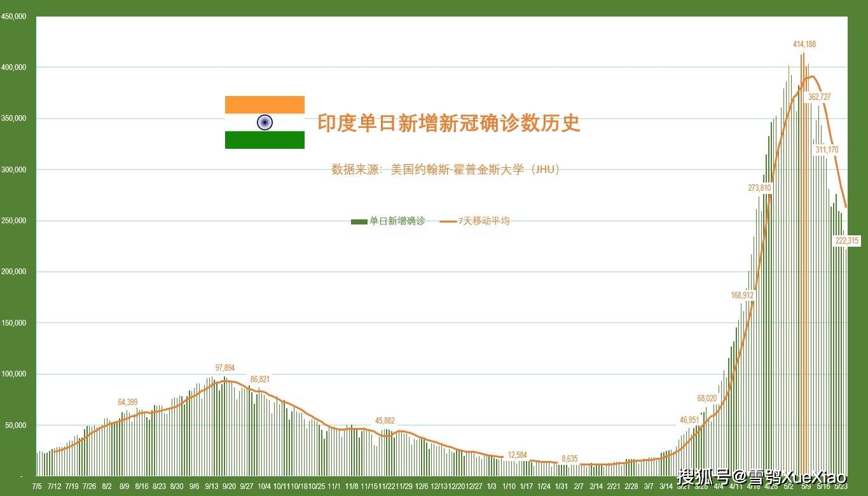The height and width of the screenshot is (496, 868).
Task: Hide the highlighted 222,315 value box
Action: [x=847, y=240]
